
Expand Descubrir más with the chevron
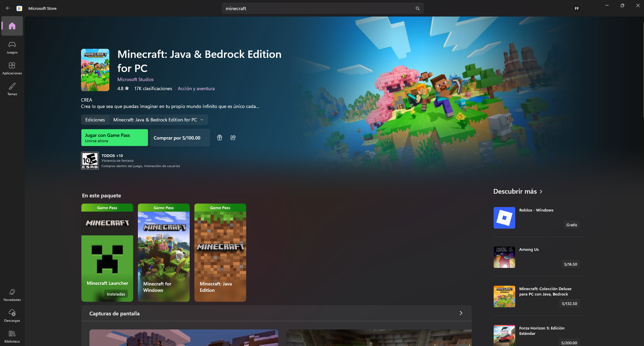(x=541, y=192)
